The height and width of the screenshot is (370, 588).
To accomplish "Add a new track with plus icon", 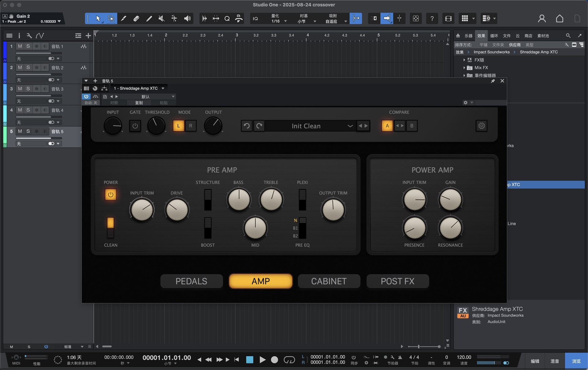I will click(x=88, y=36).
